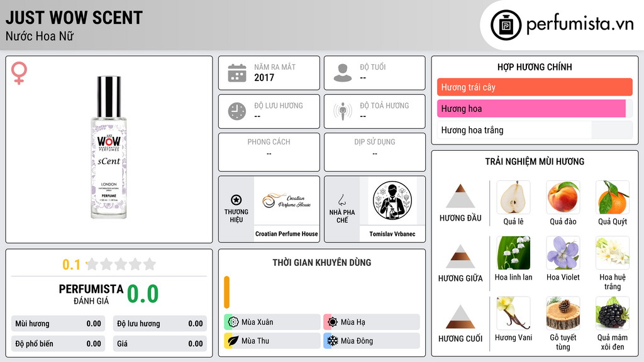Click the calendar icon beside Năm ra mắt

tap(237, 73)
